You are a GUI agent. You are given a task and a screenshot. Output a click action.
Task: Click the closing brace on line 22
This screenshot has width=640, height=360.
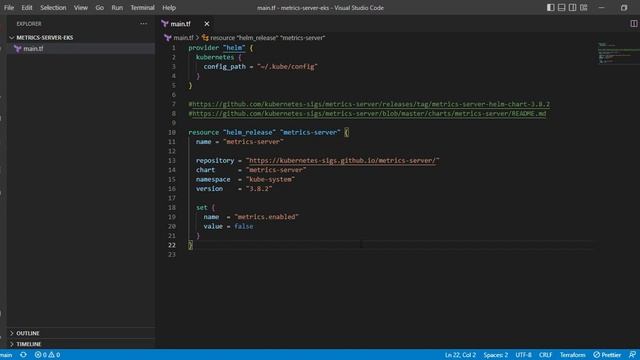pos(190,245)
